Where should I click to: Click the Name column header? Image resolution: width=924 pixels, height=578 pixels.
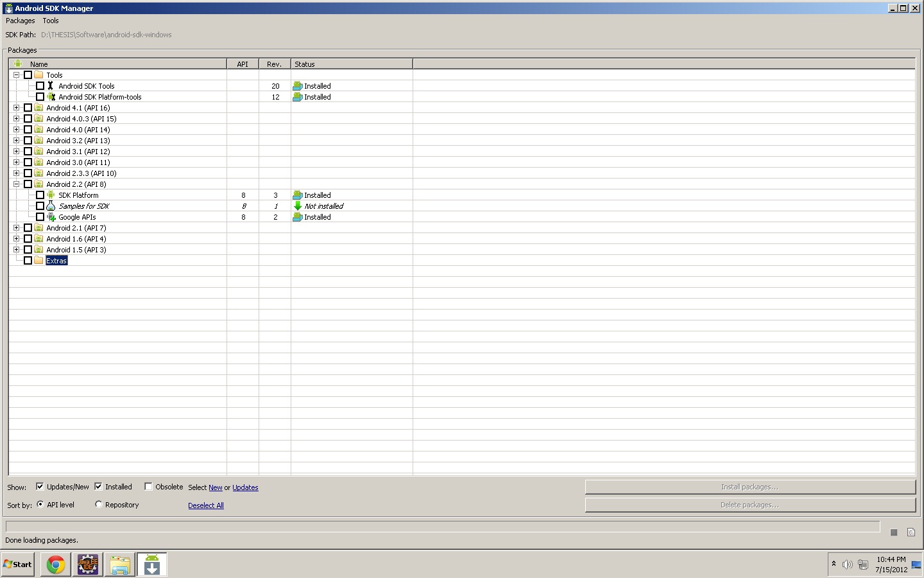117,64
